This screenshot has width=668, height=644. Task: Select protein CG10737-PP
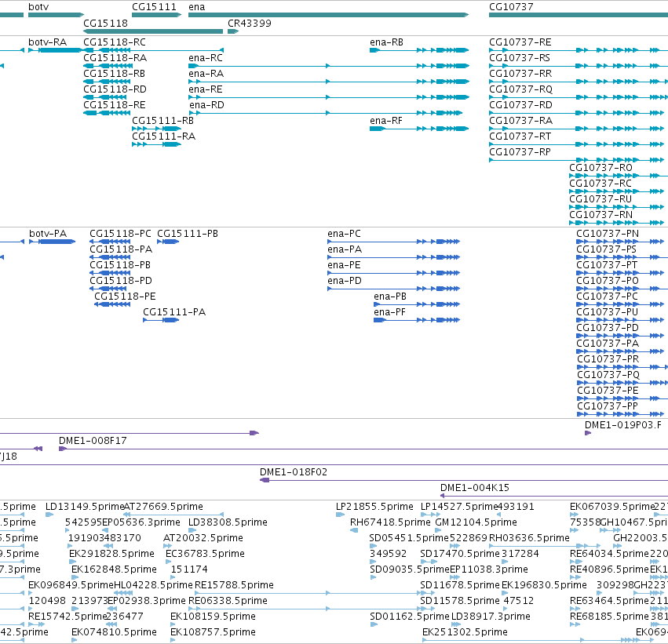coord(607,406)
